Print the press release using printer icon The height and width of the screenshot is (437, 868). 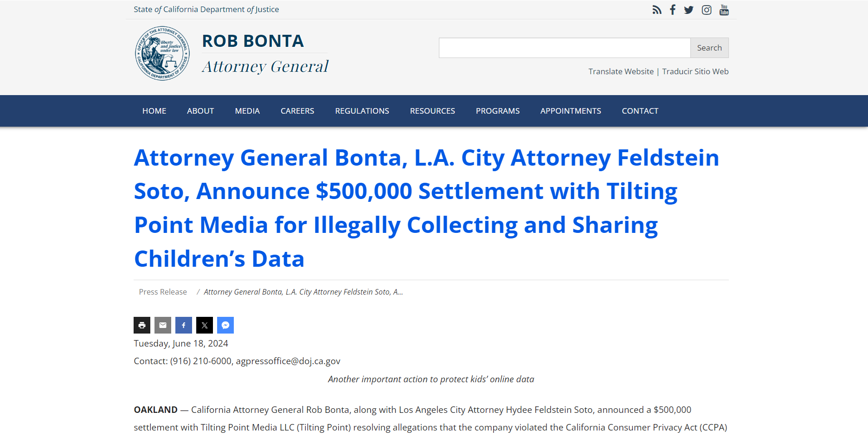click(x=142, y=325)
